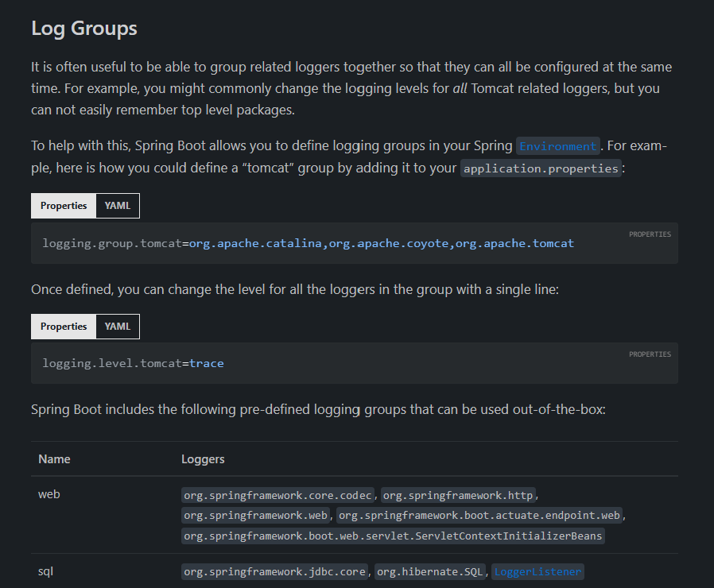Click org.springframework.http logger

click(458, 495)
